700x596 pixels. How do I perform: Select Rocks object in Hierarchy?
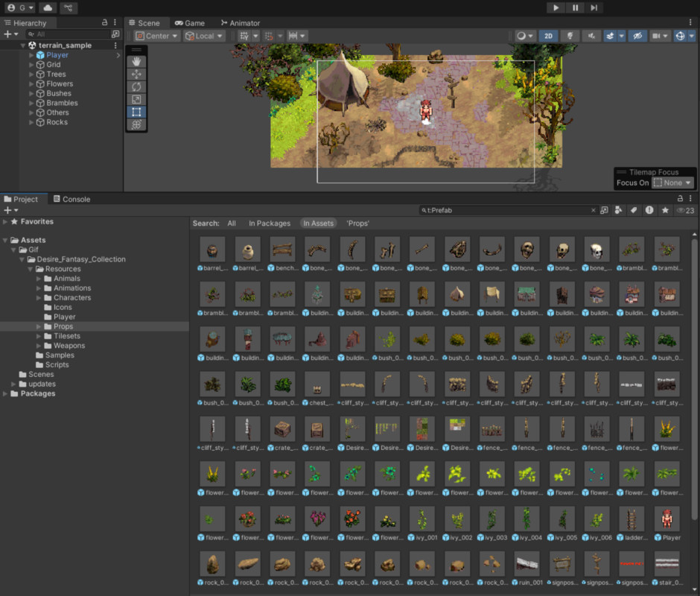tap(57, 122)
